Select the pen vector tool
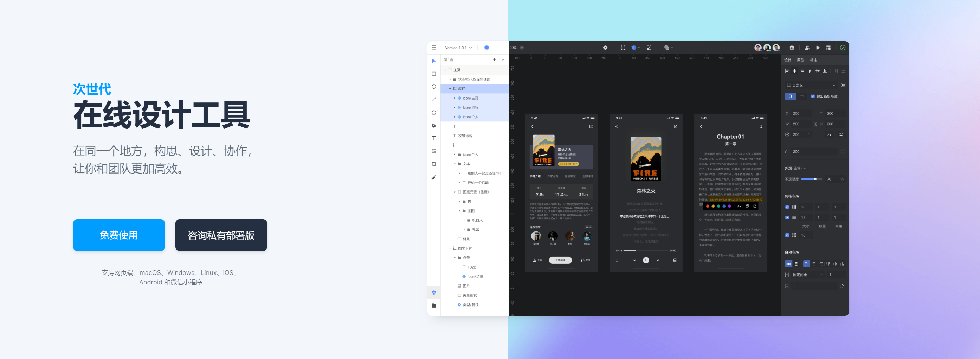 (x=434, y=125)
